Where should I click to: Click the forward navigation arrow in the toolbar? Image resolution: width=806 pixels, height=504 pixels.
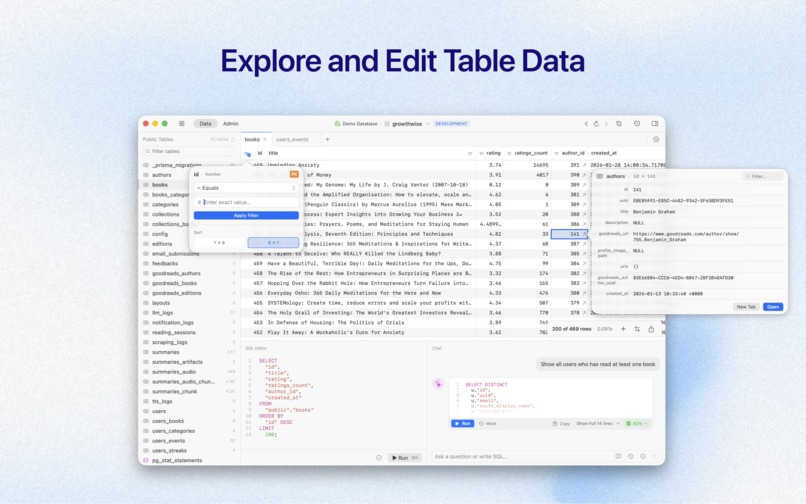point(606,123)
